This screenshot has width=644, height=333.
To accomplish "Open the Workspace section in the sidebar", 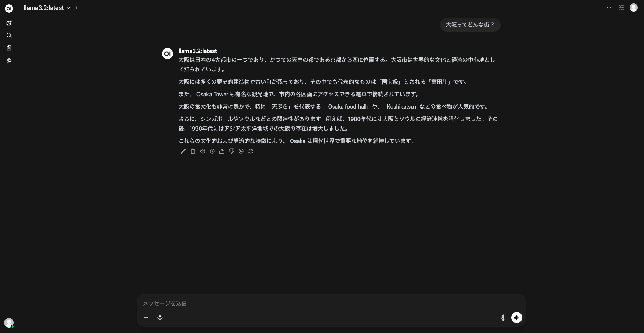I will (9, 60).
